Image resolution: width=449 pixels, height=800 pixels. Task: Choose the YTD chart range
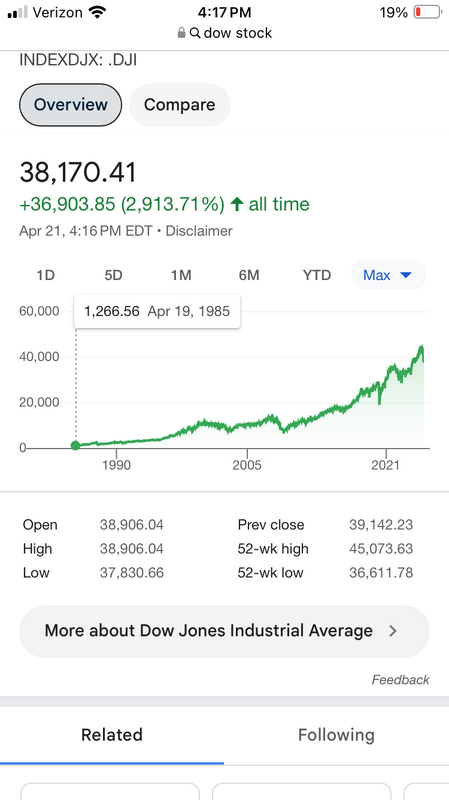(317, 276)
